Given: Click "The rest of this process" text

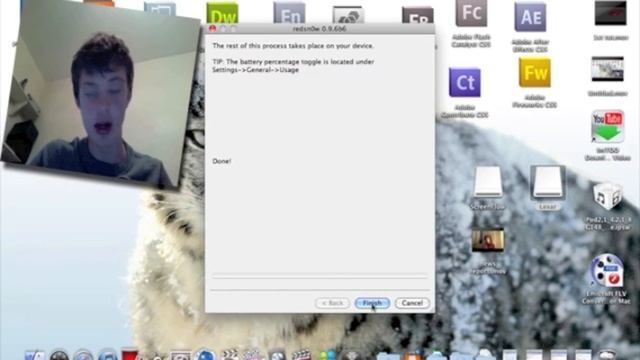Looking at the screenshot, I should tap(293, 46).
